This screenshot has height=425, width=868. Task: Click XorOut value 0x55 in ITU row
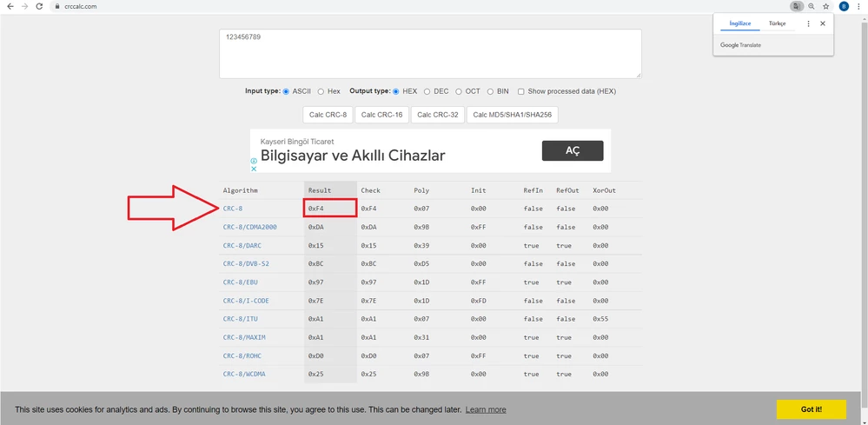coord(600,319)
